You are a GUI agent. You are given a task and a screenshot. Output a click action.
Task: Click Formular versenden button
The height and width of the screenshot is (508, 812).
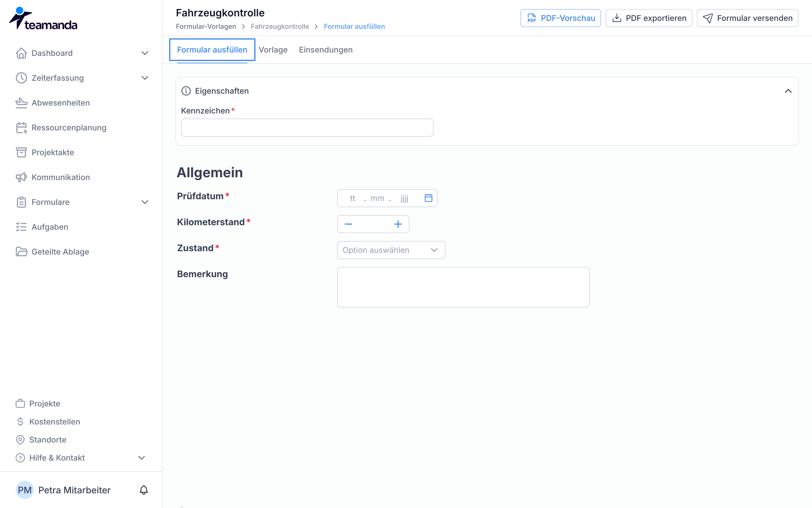(748, 18)
